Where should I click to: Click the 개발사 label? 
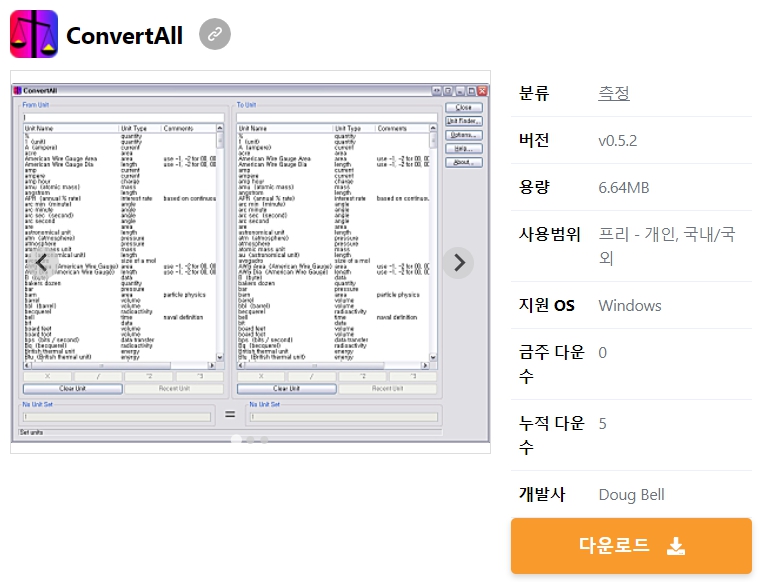click(x=542, y=494)
